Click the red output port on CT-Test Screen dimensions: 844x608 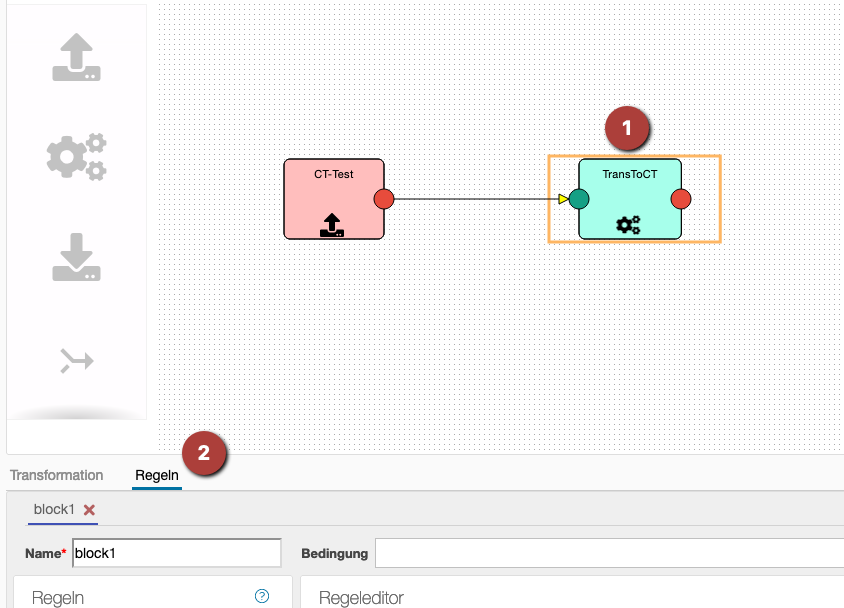[x=384, y=199]
